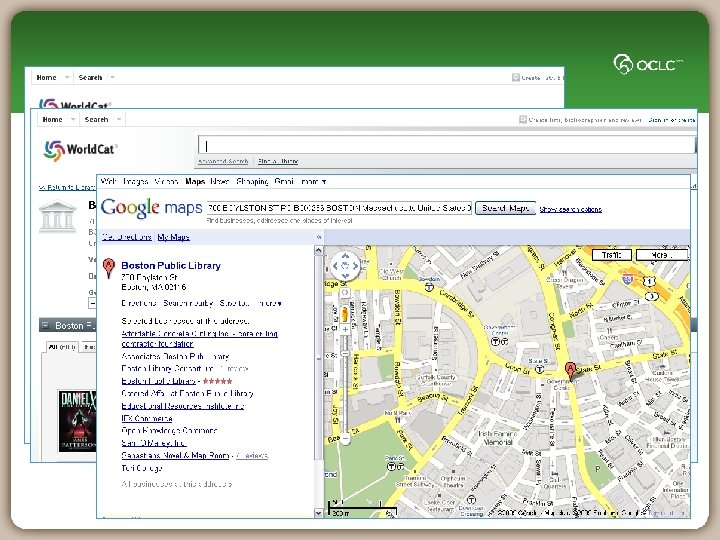720x540 pixels.
Task: Click the Google Maps address search field
Action: (339, 208)
